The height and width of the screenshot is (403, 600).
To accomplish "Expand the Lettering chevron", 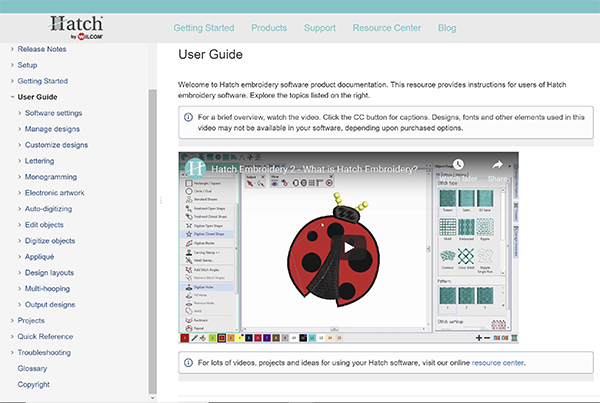I will coord(20,161).
